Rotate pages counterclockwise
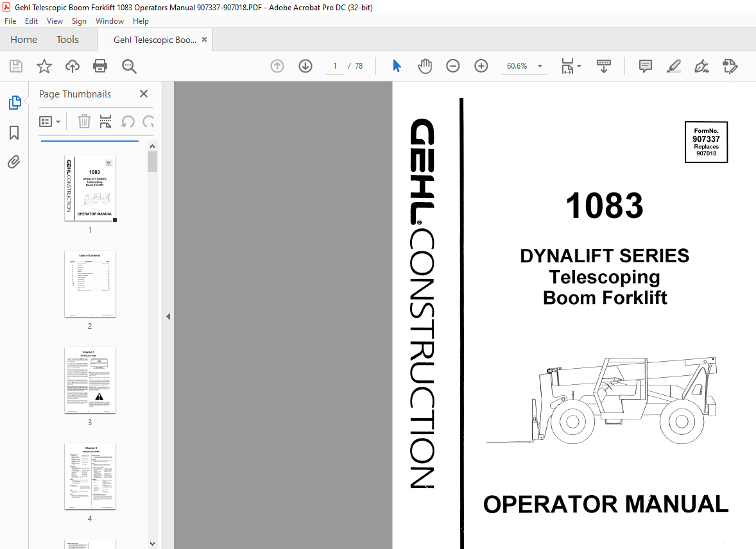Screen dimensions: 756x549 (127, 121)
